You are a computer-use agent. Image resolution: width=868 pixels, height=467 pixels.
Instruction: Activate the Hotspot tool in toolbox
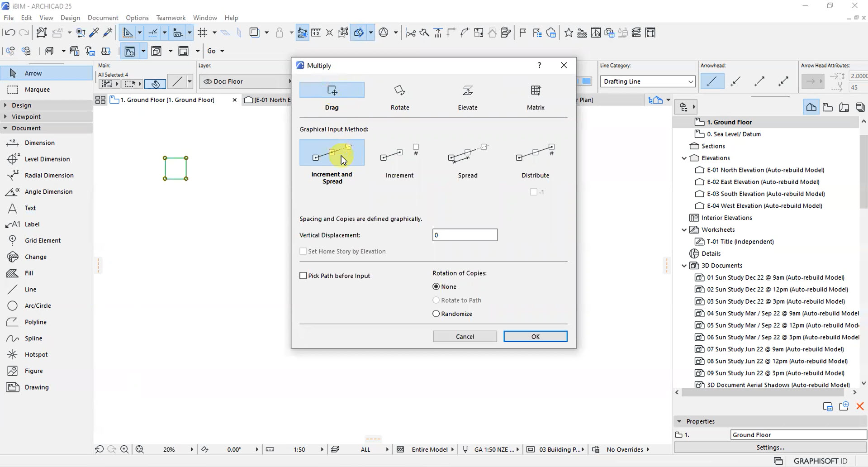pyautogui.click(x=36, y=354)
